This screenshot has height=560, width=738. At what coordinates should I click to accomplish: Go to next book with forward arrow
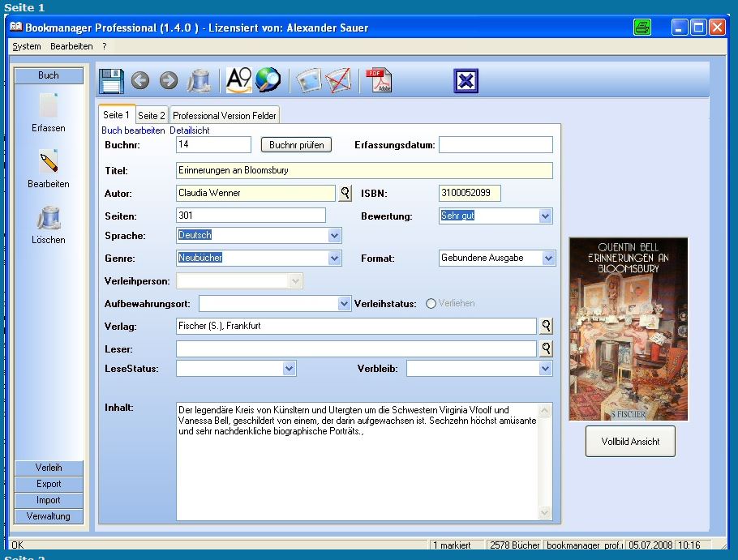[x=169, y=80]
